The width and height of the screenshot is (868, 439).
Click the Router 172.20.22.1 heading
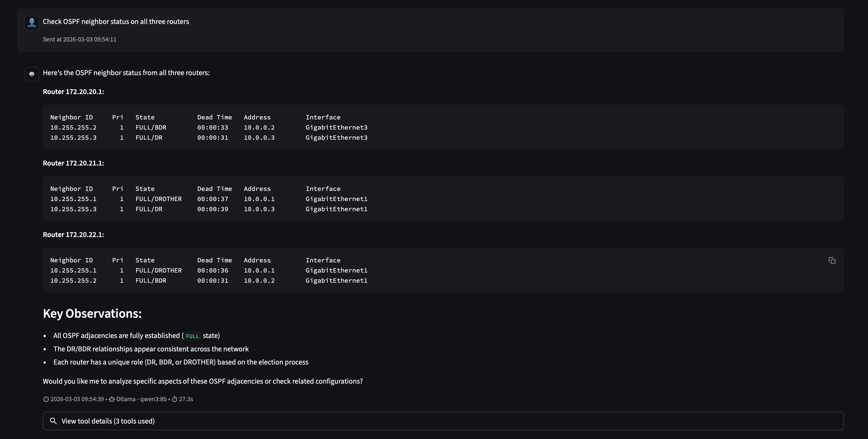[x=74, y=235]
